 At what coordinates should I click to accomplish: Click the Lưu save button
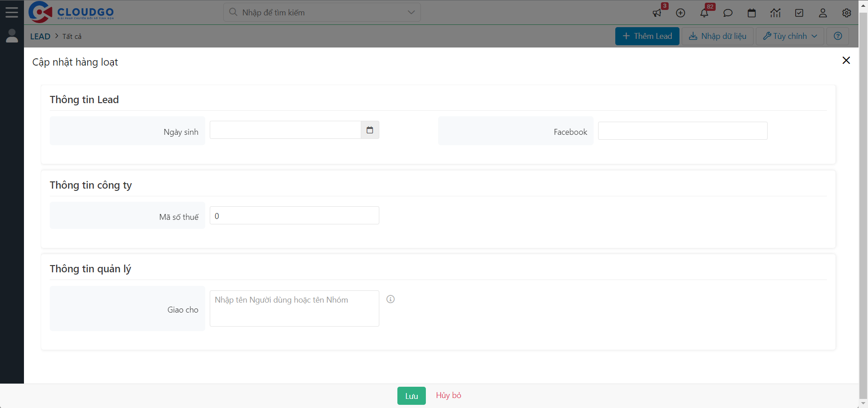point(411,396)
